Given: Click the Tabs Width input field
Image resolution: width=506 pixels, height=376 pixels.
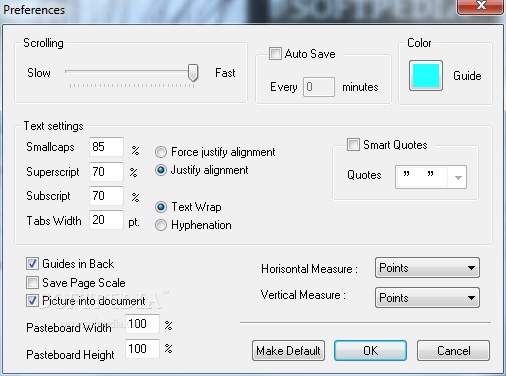Looking at the screenshot, I should (106, 220).
